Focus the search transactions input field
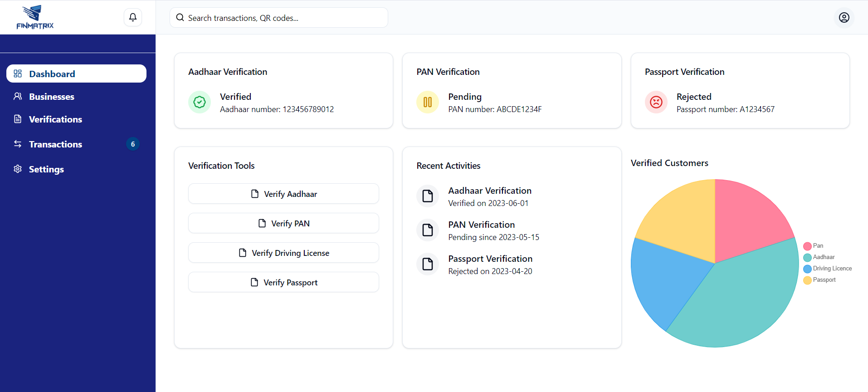Image resolution: width=868 pixels, height=392 pixels. click(279, 18)
